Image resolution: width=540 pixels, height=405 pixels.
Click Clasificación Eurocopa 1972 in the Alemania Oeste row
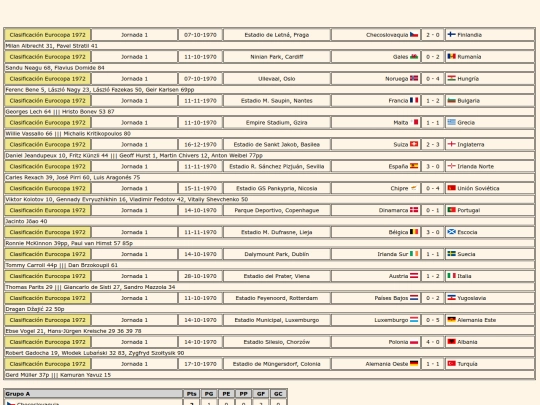(48, 364)
